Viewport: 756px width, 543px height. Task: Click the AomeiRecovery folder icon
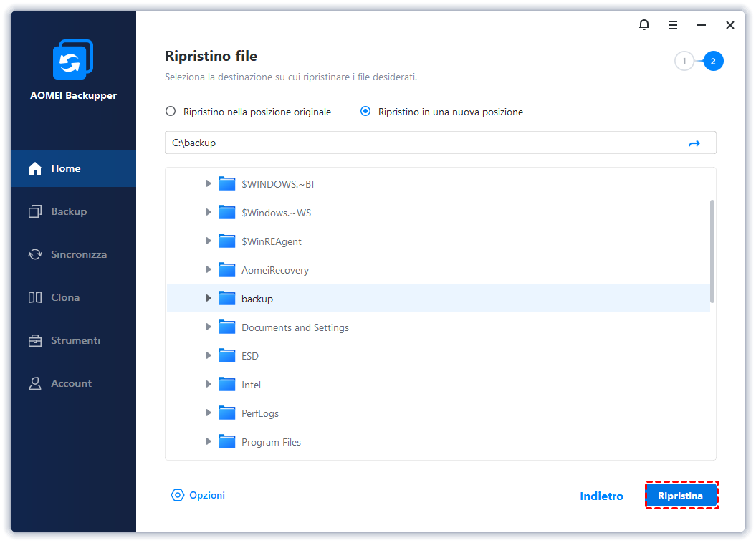point(227,270)
